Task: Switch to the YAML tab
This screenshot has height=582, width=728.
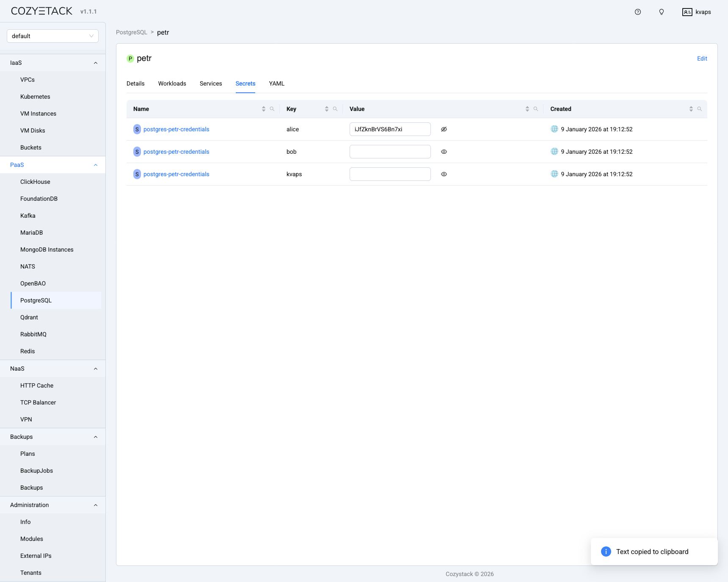Action: [276, 83]
